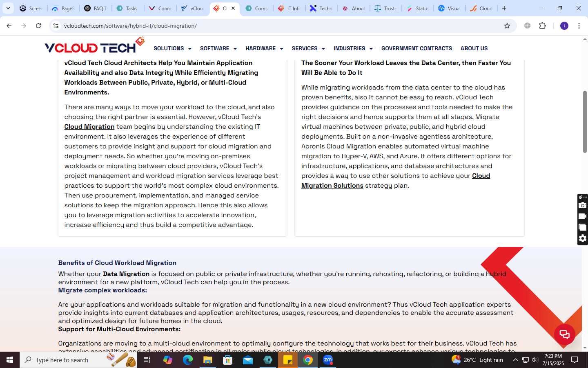
Task: Expand the SOFTWARE menu
Action: coord(218,48)
